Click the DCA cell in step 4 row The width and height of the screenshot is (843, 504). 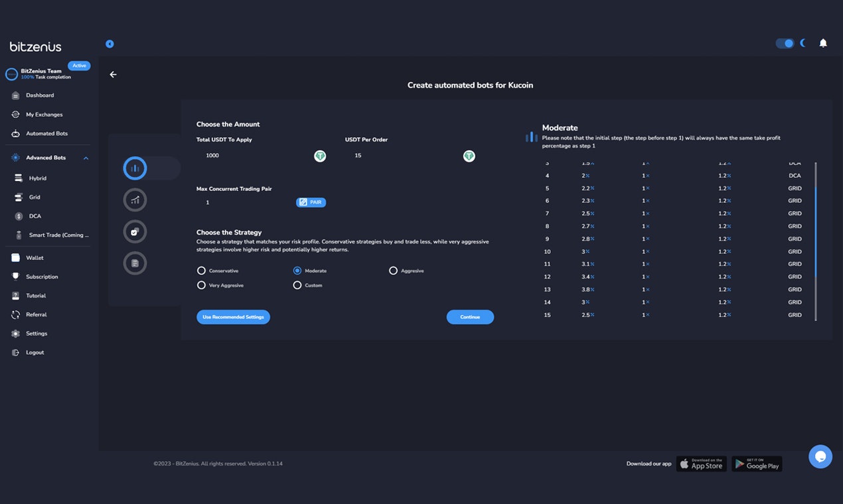point(795,176)
